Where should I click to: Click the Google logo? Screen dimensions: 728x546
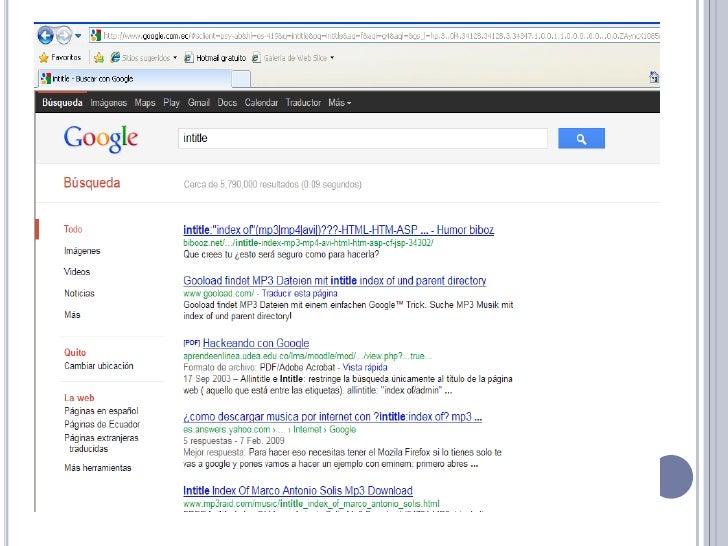tap(101, 138)
